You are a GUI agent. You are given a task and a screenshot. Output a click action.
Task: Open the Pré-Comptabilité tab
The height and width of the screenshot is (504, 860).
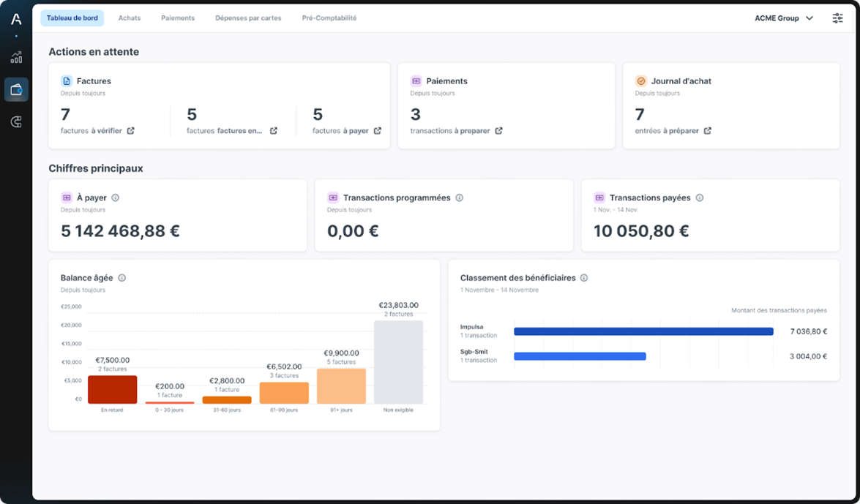click(329, 18)
